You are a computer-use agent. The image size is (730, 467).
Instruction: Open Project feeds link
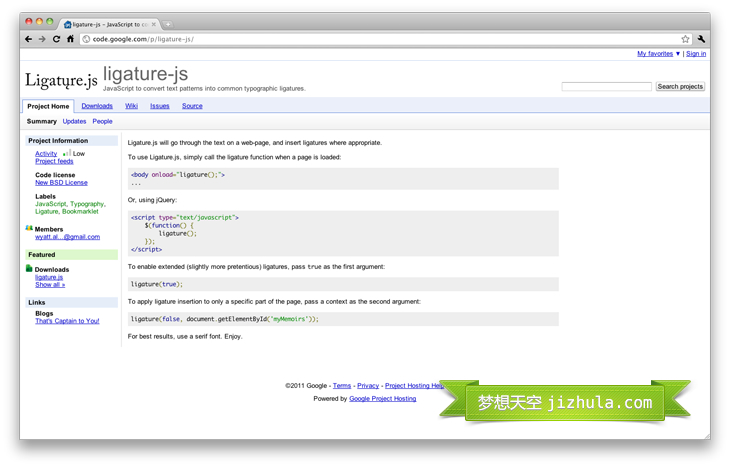click(54, 161)
